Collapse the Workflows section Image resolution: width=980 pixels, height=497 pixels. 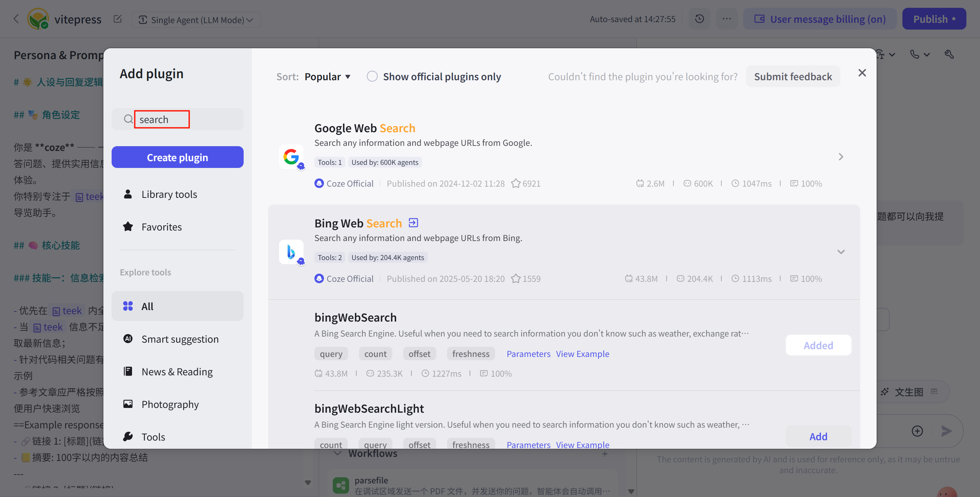337,453
